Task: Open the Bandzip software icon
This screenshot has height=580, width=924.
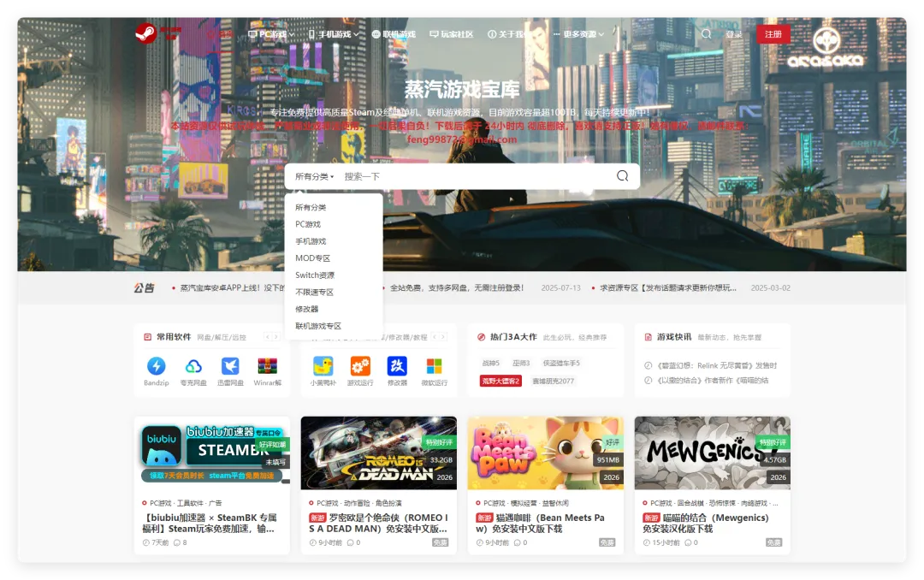Action: click(157, 366)
